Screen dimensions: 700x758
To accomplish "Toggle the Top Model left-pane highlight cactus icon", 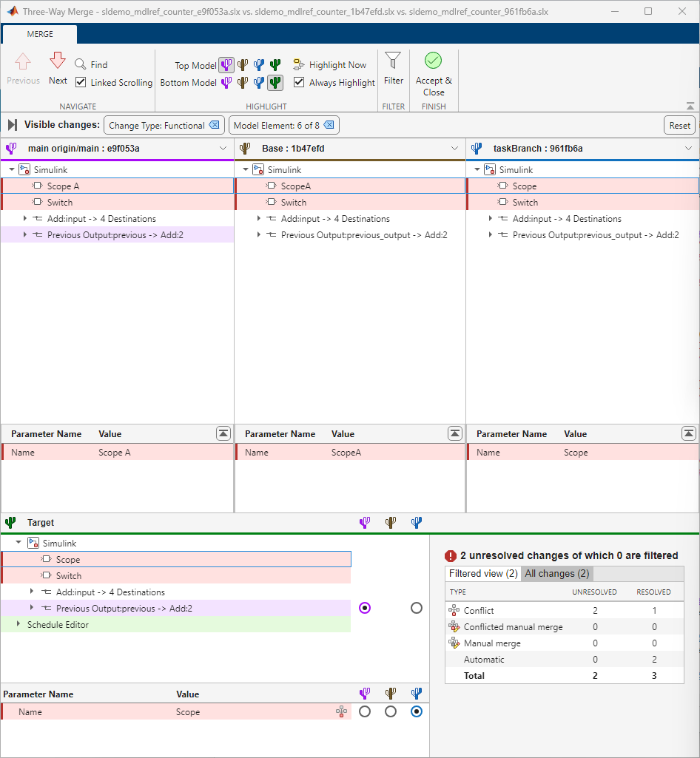I will coord(226,65).
